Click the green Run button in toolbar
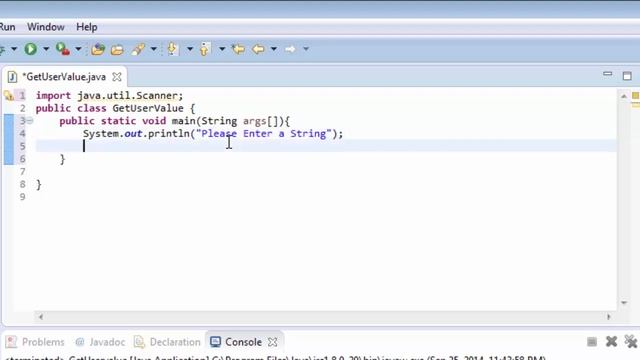640x360 pixels. [x=31, y=49]
